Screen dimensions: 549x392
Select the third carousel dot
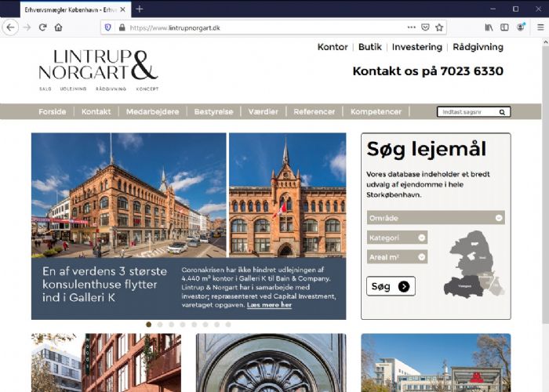click(172, 325)
